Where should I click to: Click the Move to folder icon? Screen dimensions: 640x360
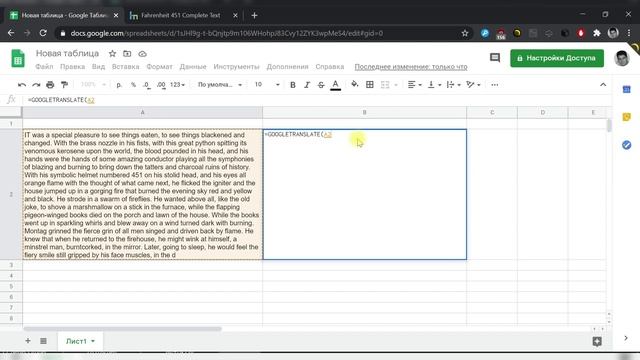[x=127, y=53]
